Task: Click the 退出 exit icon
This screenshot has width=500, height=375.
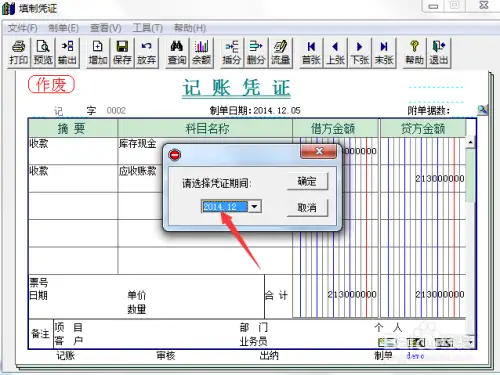Action: coord(438,53)
